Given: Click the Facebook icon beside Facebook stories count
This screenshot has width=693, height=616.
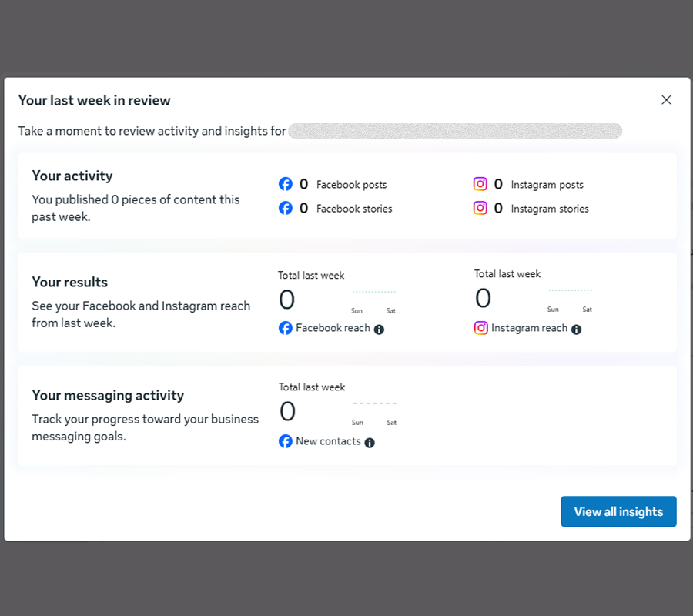Looking at the screenshot, I should 285,208.
